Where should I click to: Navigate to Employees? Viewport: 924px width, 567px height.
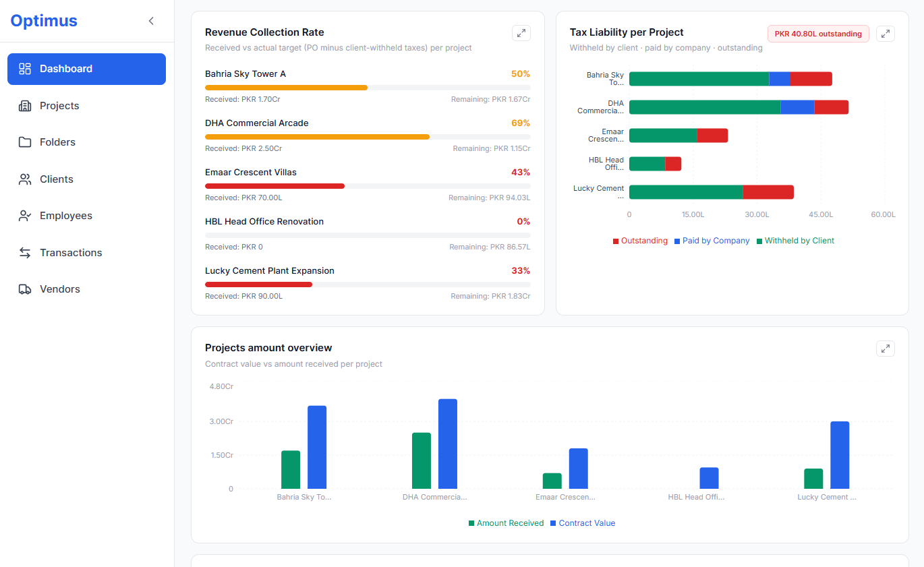coord(86,216)
